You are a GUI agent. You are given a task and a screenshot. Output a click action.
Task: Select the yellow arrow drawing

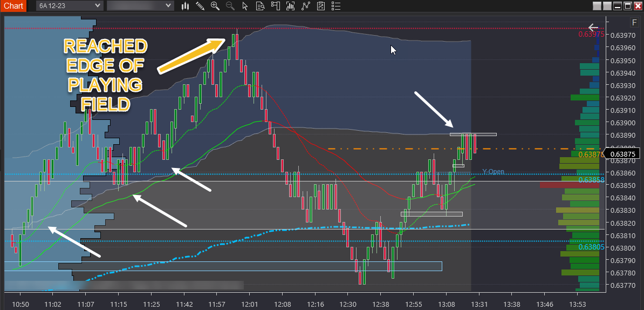click(191, 55)
